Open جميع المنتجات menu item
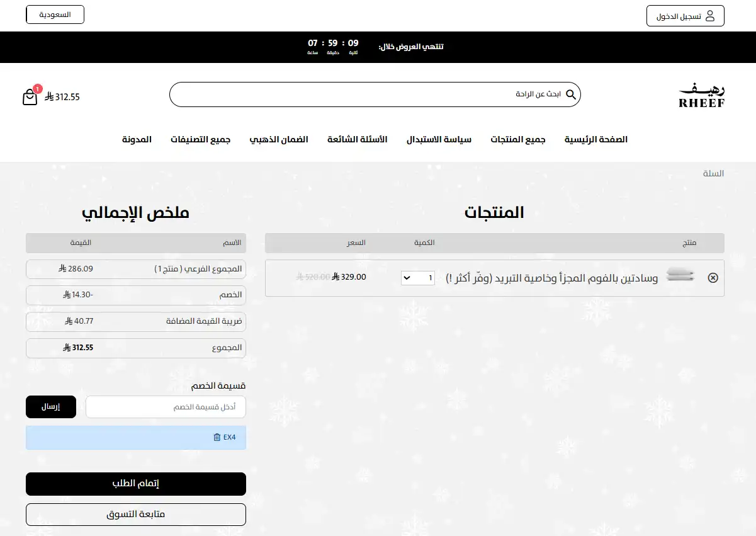Image resolution: width=756 pixels, height=536 pixels. tap(518, 139)
